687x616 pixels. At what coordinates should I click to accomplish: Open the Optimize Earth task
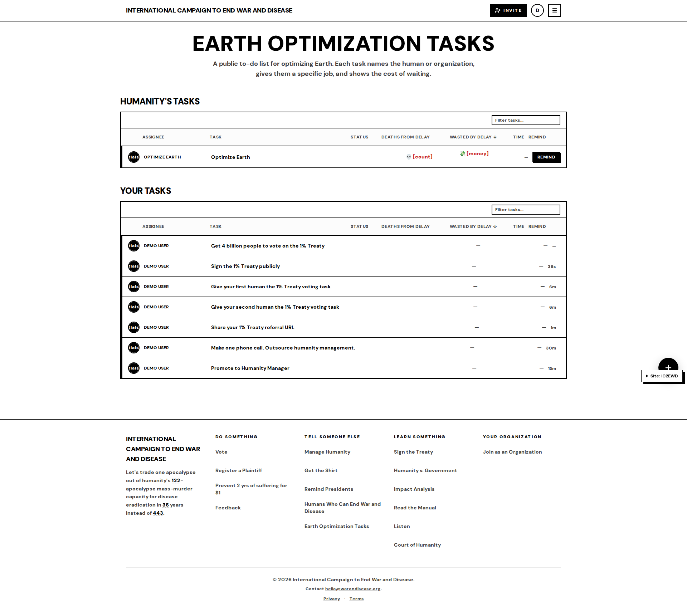tap(230, 157)
